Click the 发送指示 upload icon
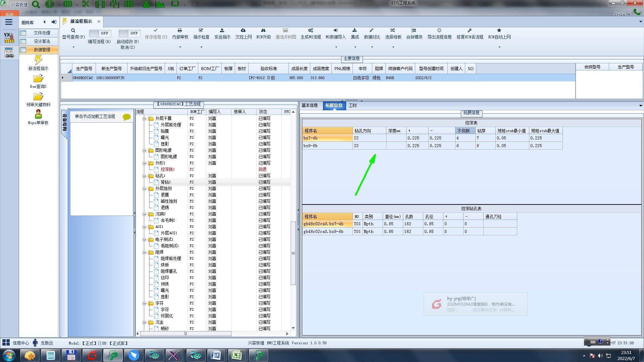This screenshot has height=362, width=644. [222, 31]
